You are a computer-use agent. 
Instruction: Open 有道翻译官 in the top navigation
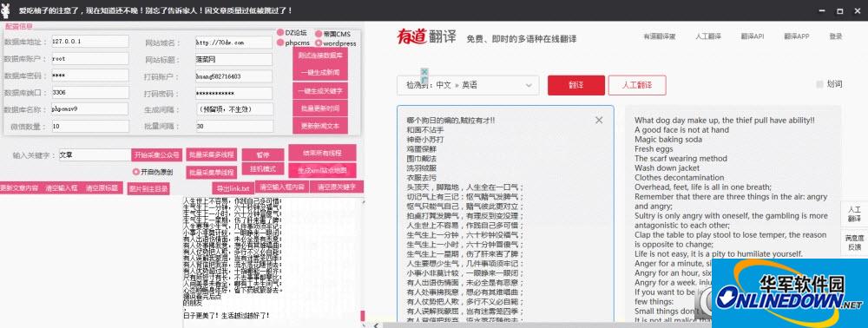pyautogui.click(x=660, y=36)
